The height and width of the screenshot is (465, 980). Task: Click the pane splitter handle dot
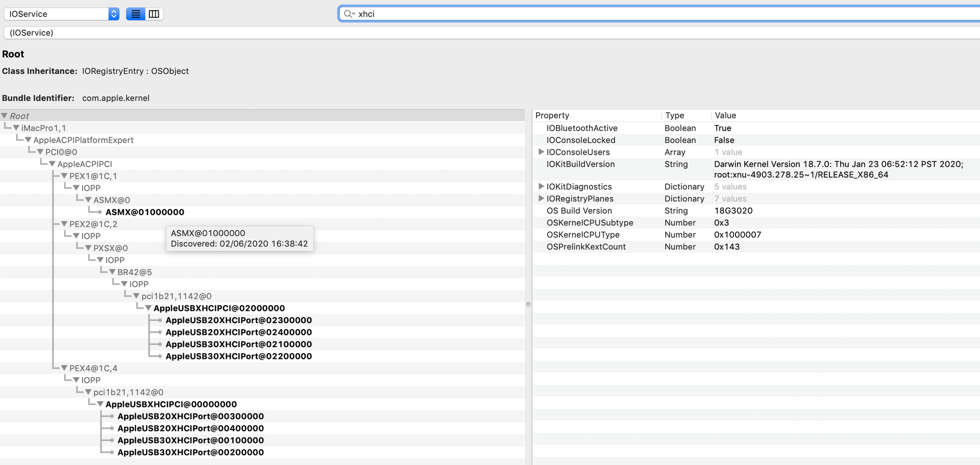(x=528, y=304)
